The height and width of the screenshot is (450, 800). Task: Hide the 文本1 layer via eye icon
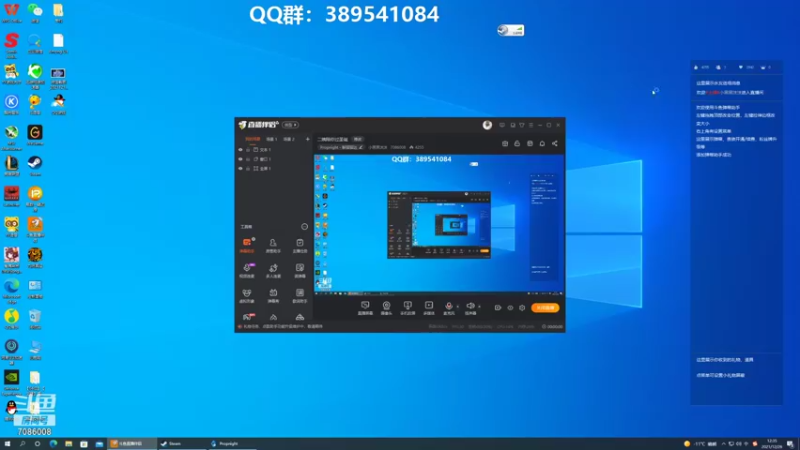point(240,150)
